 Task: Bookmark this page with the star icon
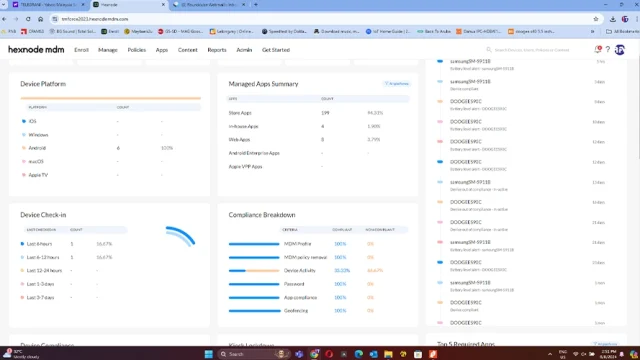pyautogui.click(x=596, y=19)
